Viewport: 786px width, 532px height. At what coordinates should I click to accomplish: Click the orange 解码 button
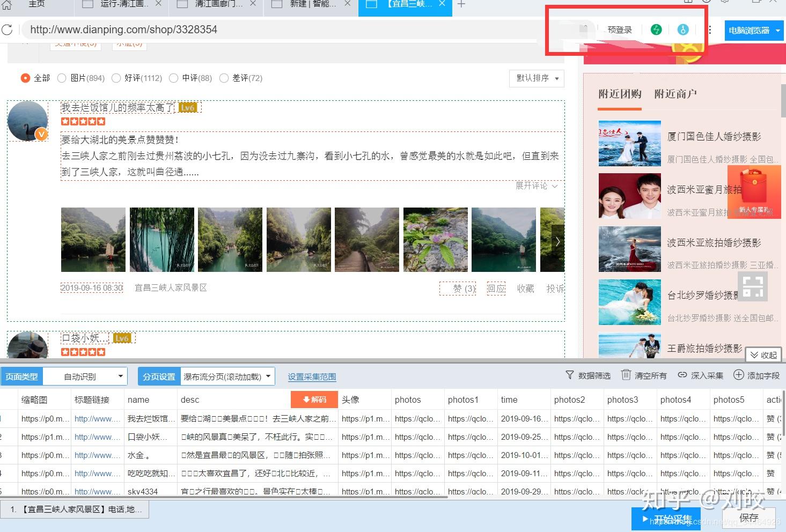click(x=314, y=400)
